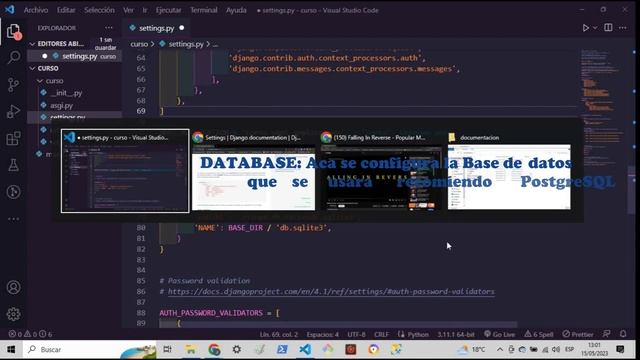
Task: Open the Selección menu
Action: [99, 10]
